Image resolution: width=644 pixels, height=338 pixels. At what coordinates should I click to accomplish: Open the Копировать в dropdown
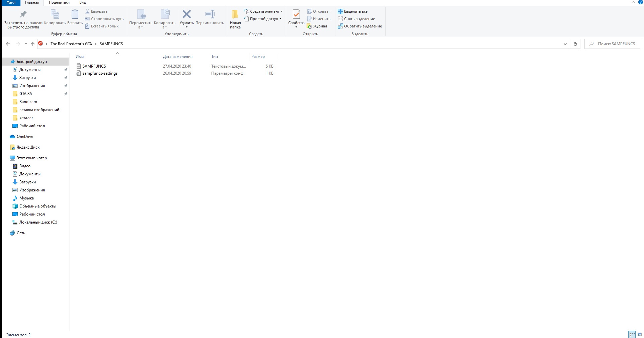[x=165, y=19]
